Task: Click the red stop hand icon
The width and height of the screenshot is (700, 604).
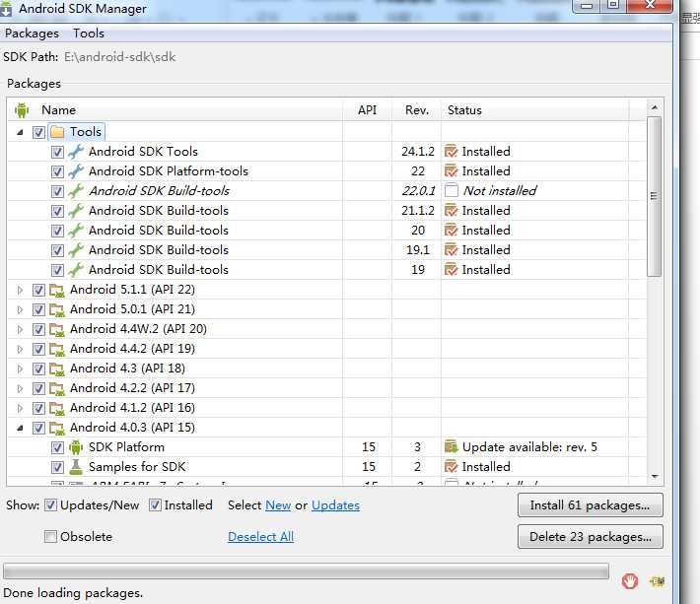Action: click(x=629, y=581)
